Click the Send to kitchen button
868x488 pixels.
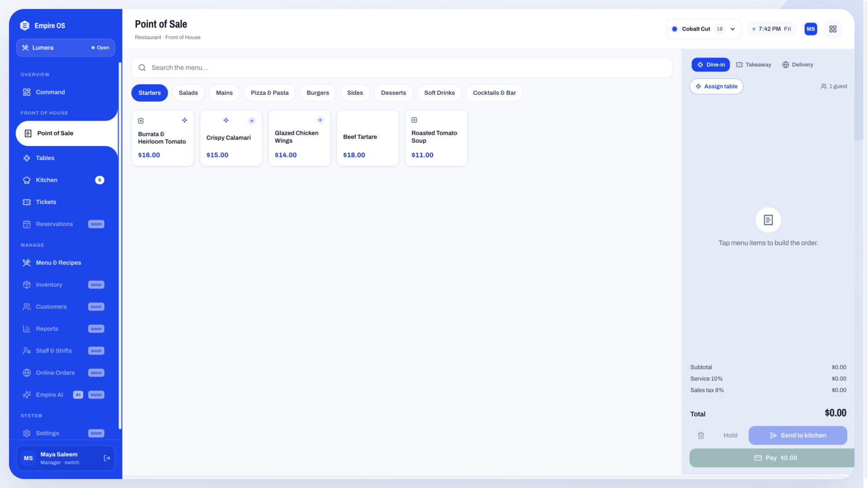pos(797,436)
